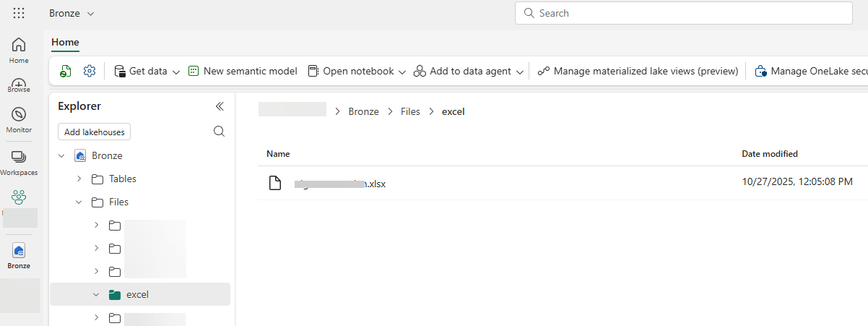
Task: Search the explorer with magnifier icon
Action: [x=220, y=132]
